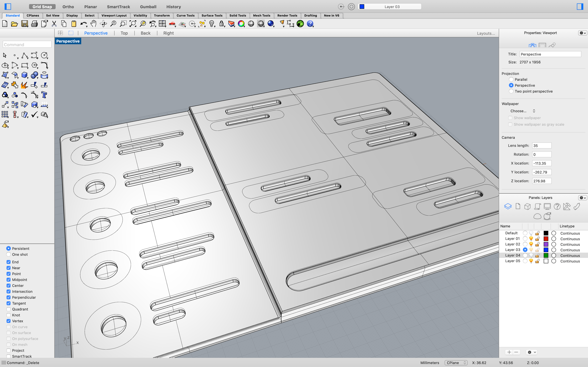Open the Help question mark icon

310,24
